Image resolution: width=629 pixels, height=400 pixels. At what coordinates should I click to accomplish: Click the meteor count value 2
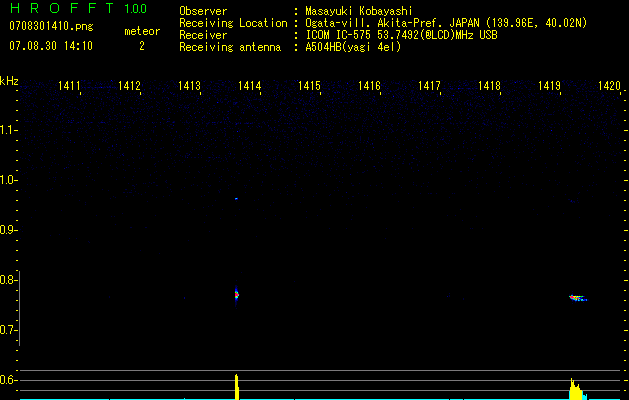[x=142, y=46]
